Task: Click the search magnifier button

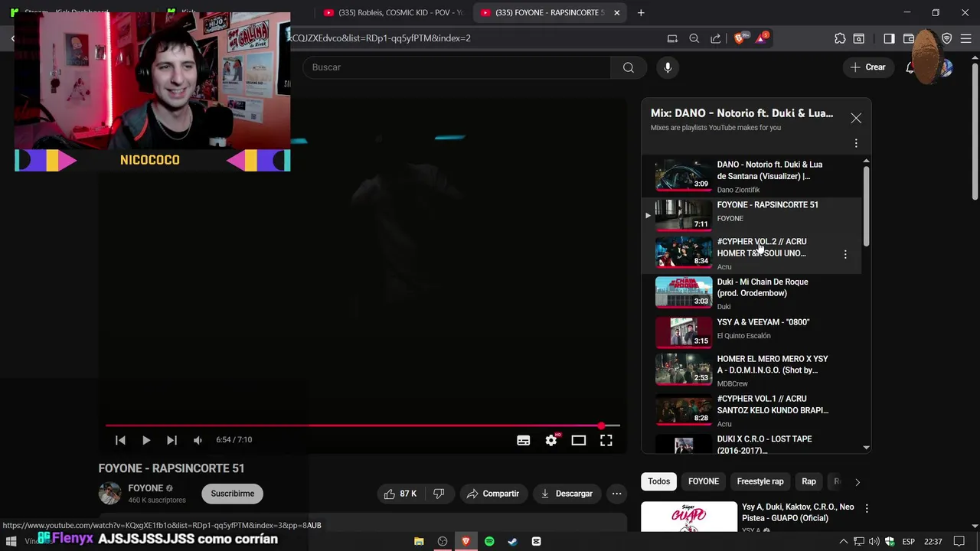Action: click(x=629, y=67)
